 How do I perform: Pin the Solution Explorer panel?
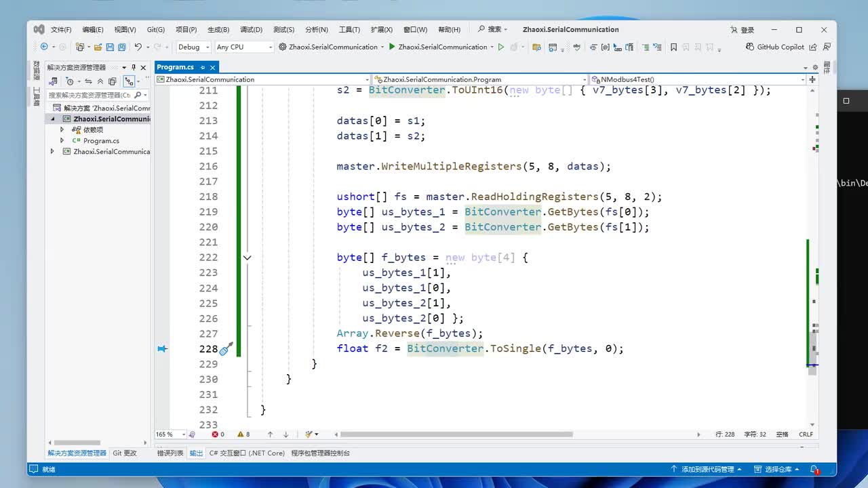coord(134,67)
